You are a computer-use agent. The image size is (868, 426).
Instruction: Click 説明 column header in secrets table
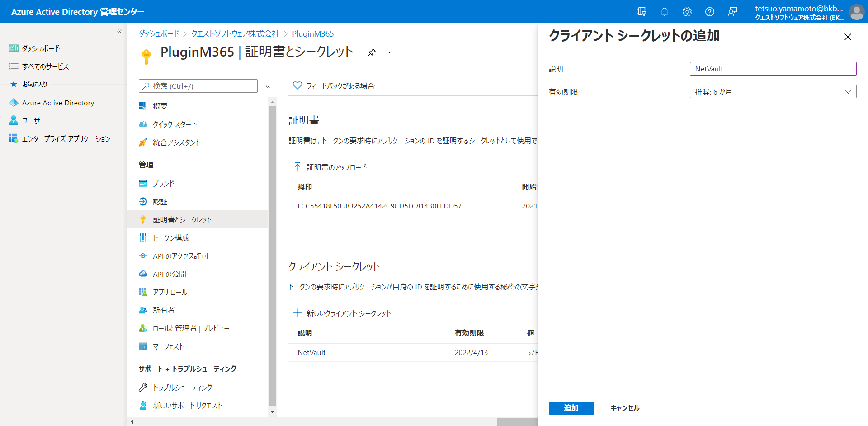[x=305, y=332]
